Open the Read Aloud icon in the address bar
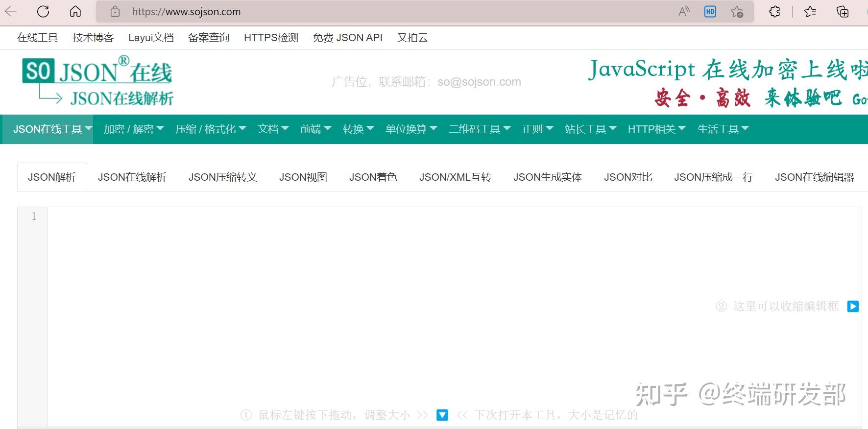The height and width of the screenshot is (429, 868). pos(684,12)
